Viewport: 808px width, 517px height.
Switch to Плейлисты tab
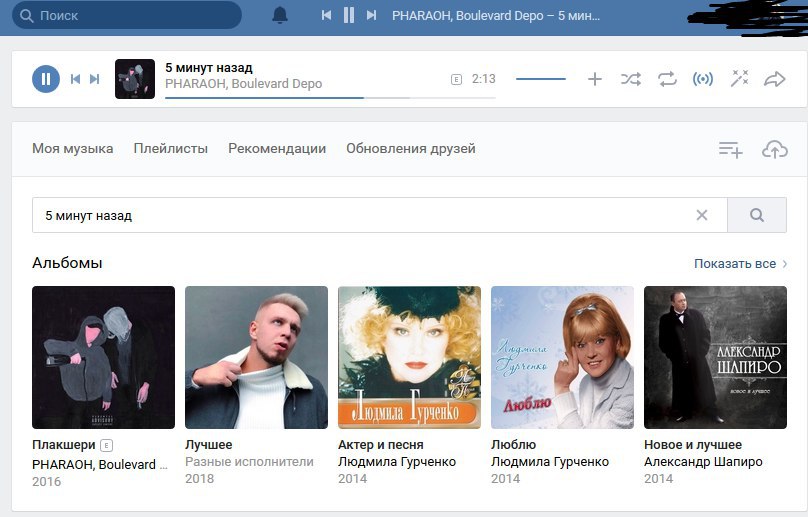pyautogui.click(x=171, y=148)
